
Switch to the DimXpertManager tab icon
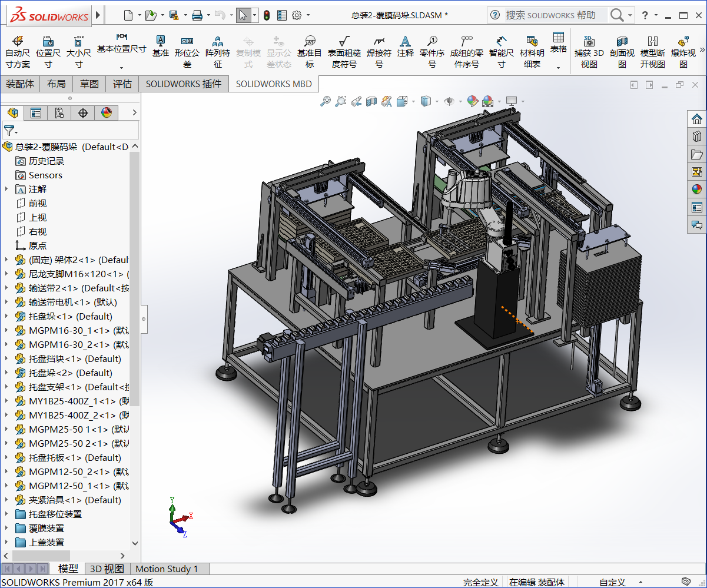point(83,112)
